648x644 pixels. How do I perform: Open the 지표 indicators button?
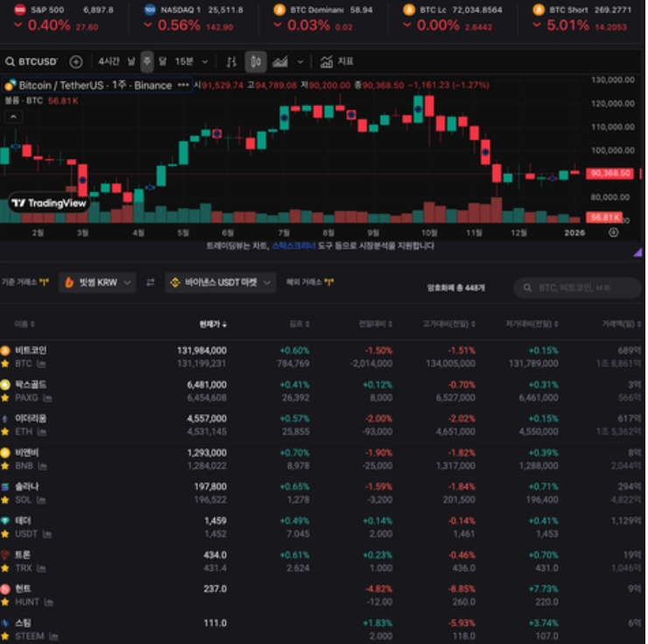[x=337, y=61]
